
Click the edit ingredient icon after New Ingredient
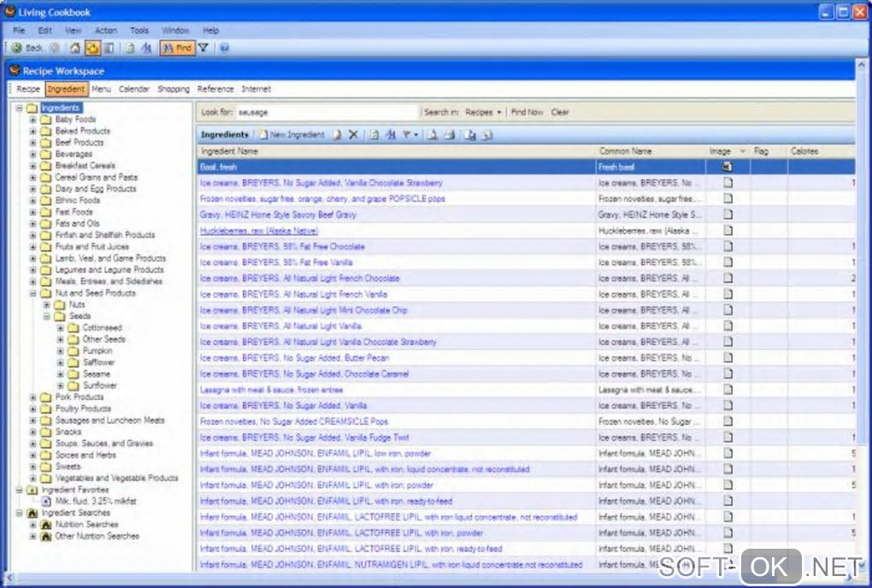coord(337,134)
